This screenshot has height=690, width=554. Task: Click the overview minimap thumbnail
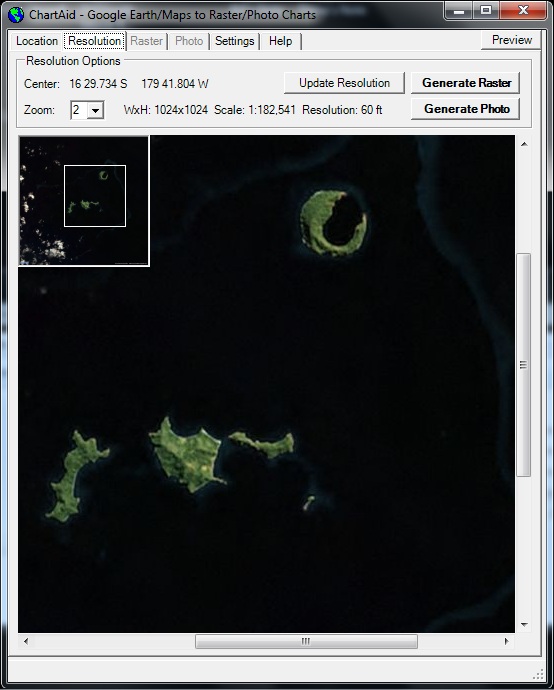tap(84, 201)
